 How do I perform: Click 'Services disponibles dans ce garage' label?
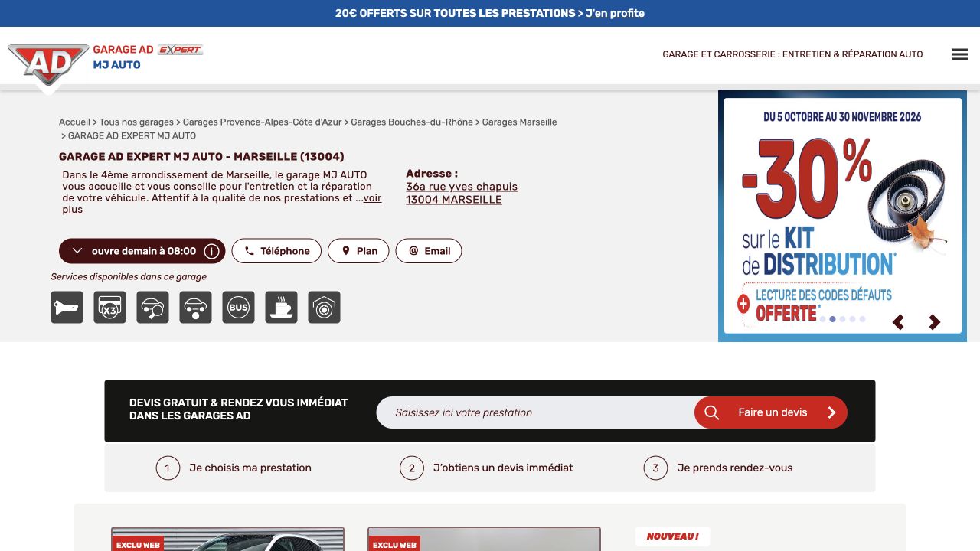tap(129, 277)
